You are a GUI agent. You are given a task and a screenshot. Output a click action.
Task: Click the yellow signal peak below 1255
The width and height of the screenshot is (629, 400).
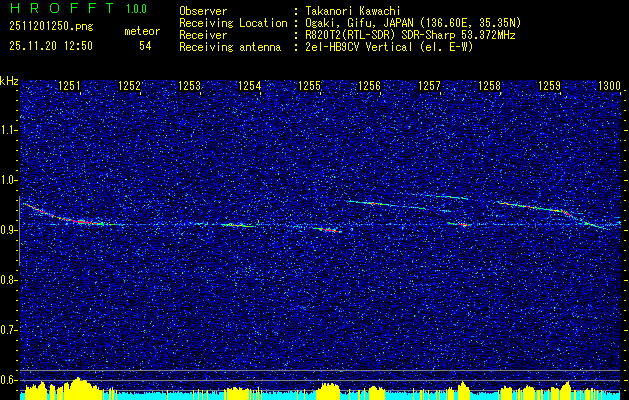point(329,391)
